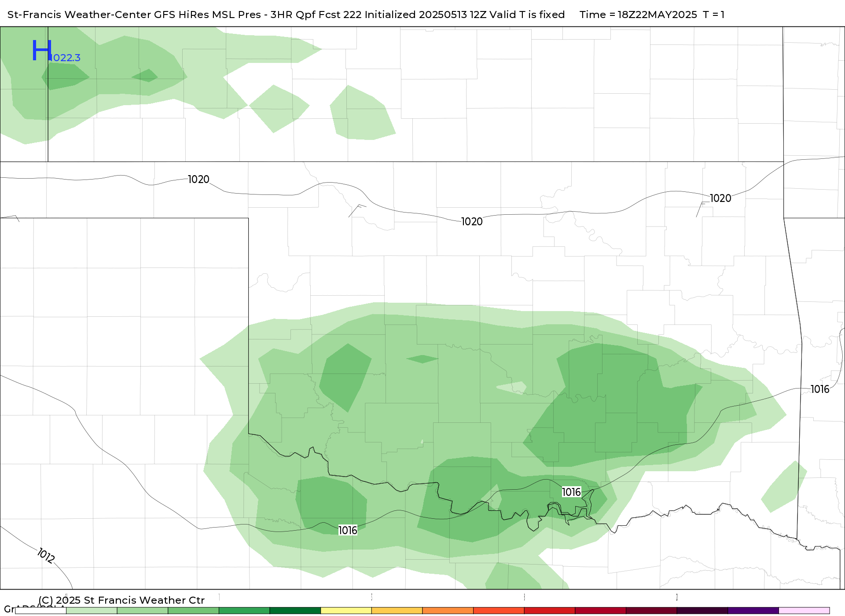Select the yellow legend swatch
Image resolution: width=845 pixels, height=616 pixels.
click(346, 611)
